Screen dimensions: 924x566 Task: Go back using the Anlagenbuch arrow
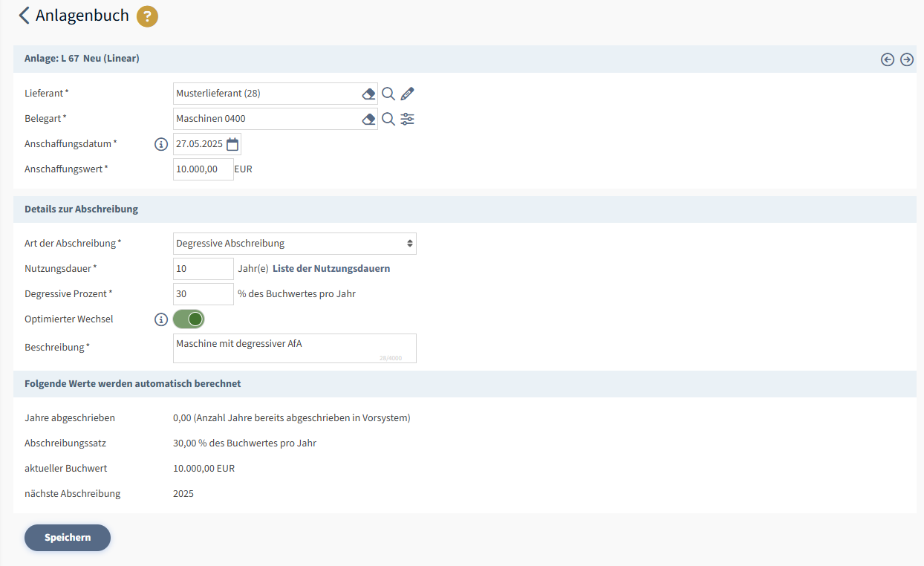tap(24, 16)
